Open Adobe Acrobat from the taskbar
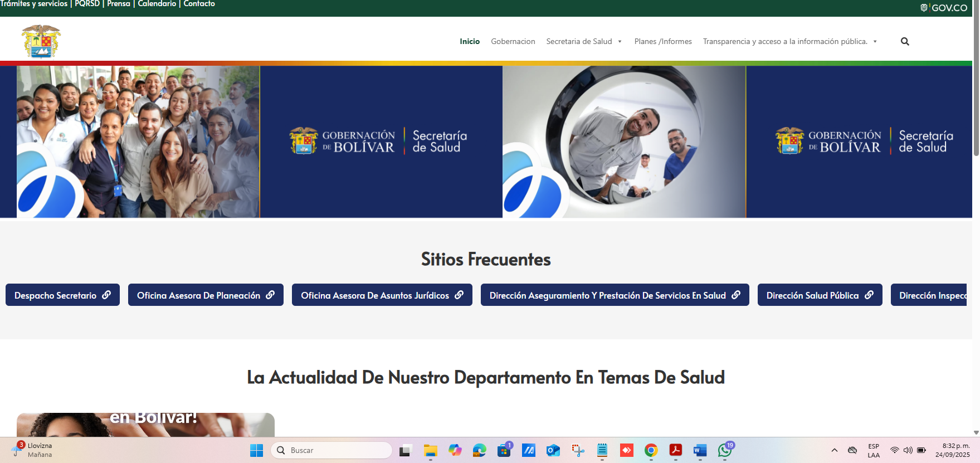This screenshot has height=463, width=980. tap(675, 450)
